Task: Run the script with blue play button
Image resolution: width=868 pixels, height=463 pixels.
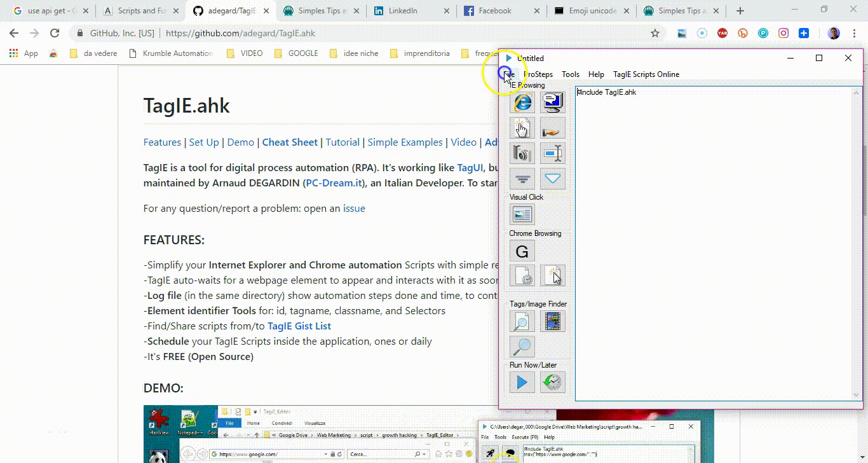Action: pyautogui.click(x=522, y=382)
